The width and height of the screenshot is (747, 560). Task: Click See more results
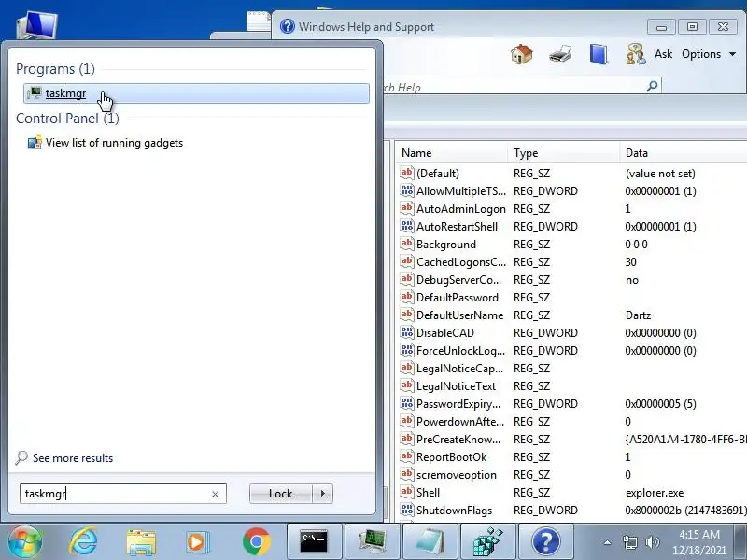pos(64,458)
